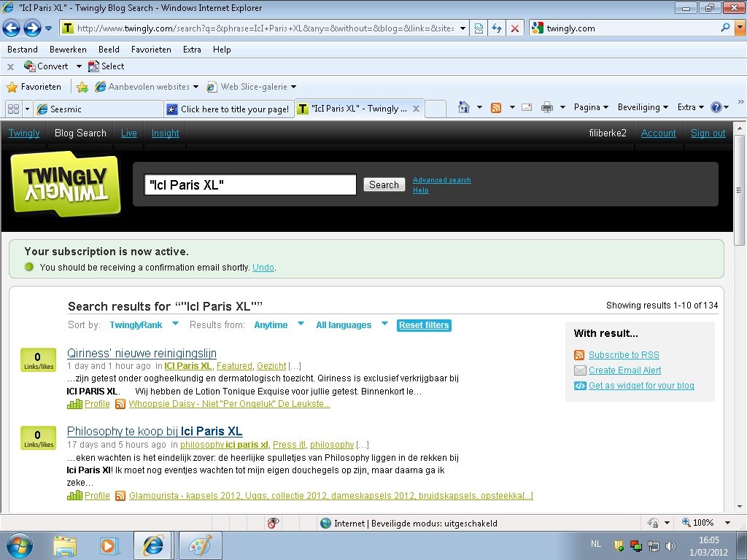
Task: Switch to the Seesmic tab
Action: click(98, 109)
